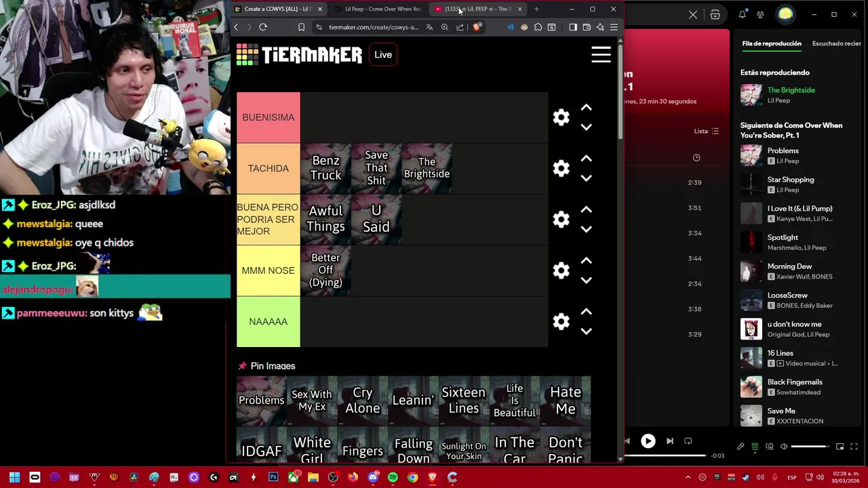868x488 pixels.
Task: Switch to Create a COWYS browser tab
Action: click(x=278, y=9)
